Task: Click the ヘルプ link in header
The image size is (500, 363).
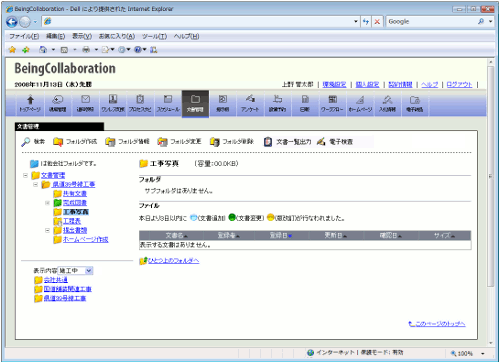Action: click(430, 84)
